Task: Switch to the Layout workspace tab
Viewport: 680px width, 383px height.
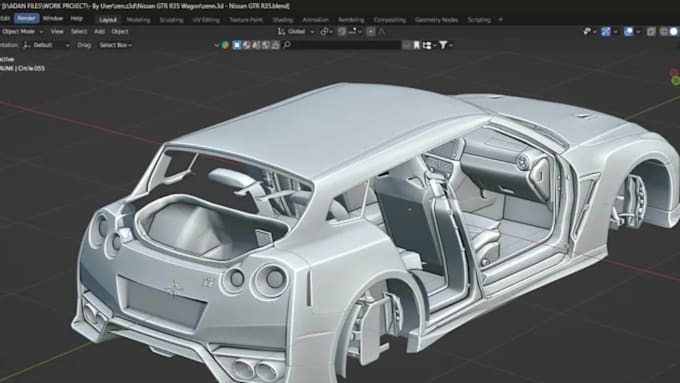Action: 108,20
